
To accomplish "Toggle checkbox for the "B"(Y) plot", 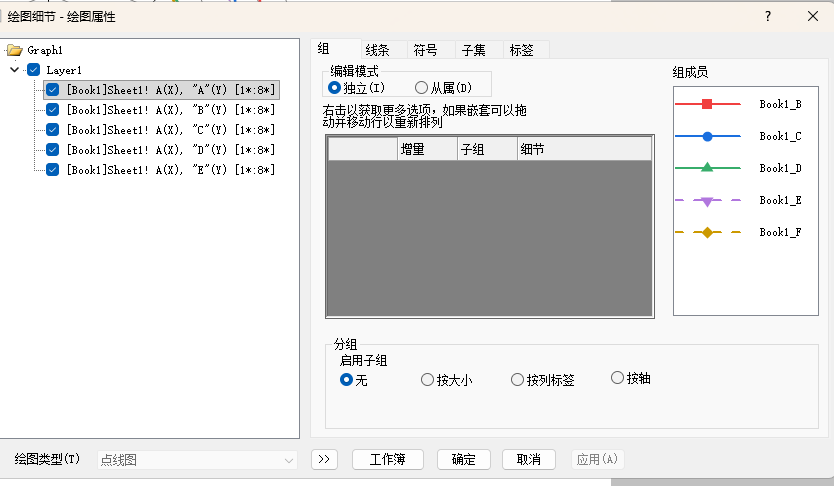I will [x=52, y=110].
